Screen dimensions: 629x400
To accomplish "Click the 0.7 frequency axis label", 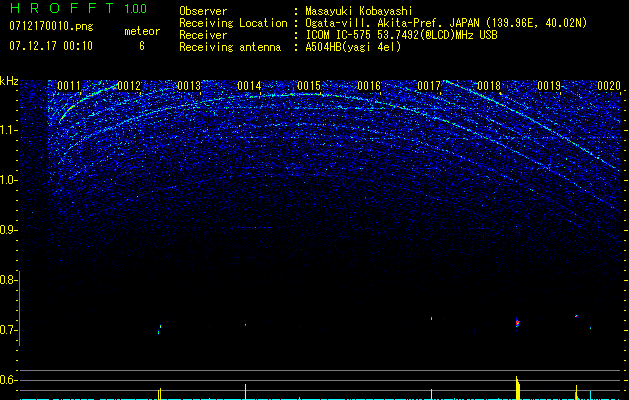I will click(x=8, y=330).
